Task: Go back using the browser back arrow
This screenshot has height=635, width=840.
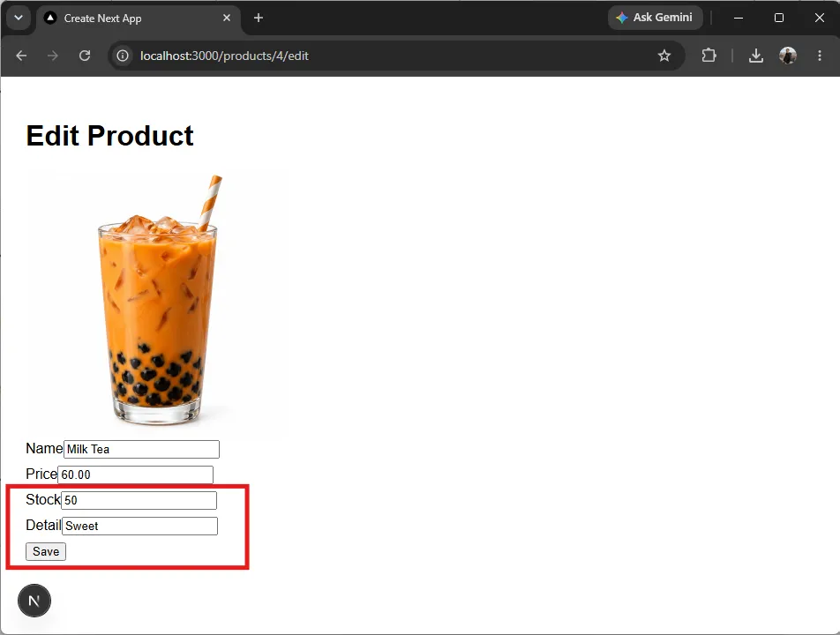Action: coord(21,56)
